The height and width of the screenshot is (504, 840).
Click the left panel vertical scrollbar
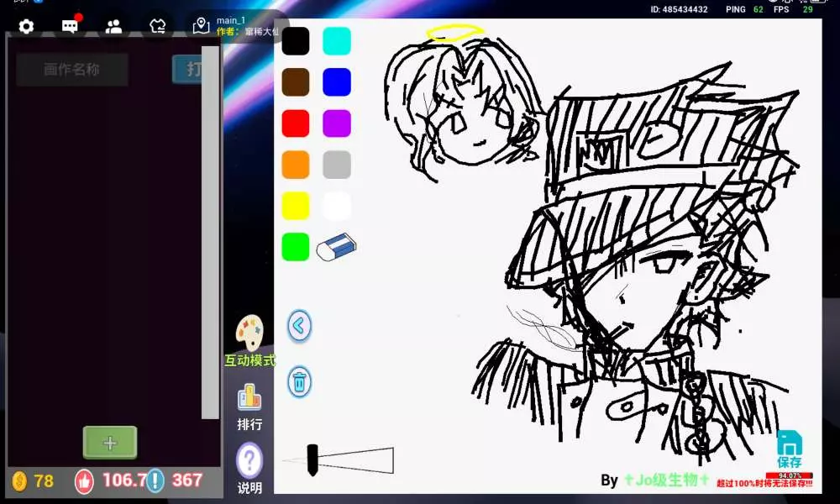pyautogui.click(x=210, y=232)
